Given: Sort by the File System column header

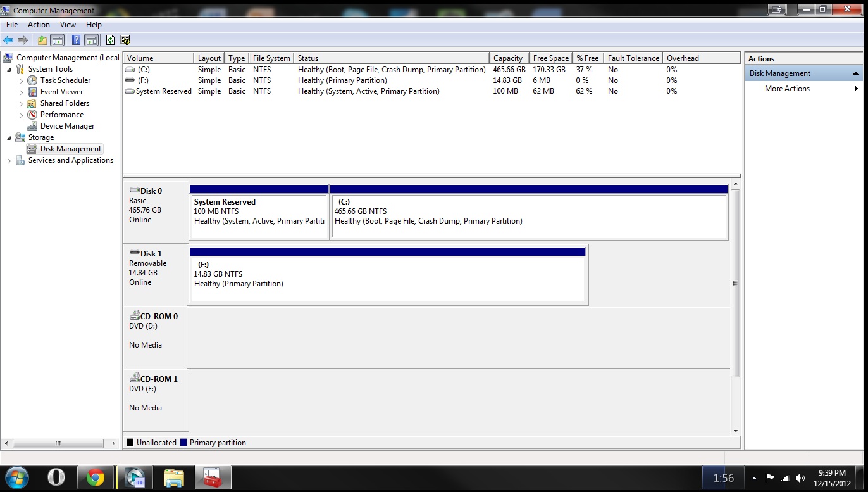Looking at the screenshot, I should click(x=271, y=58).
